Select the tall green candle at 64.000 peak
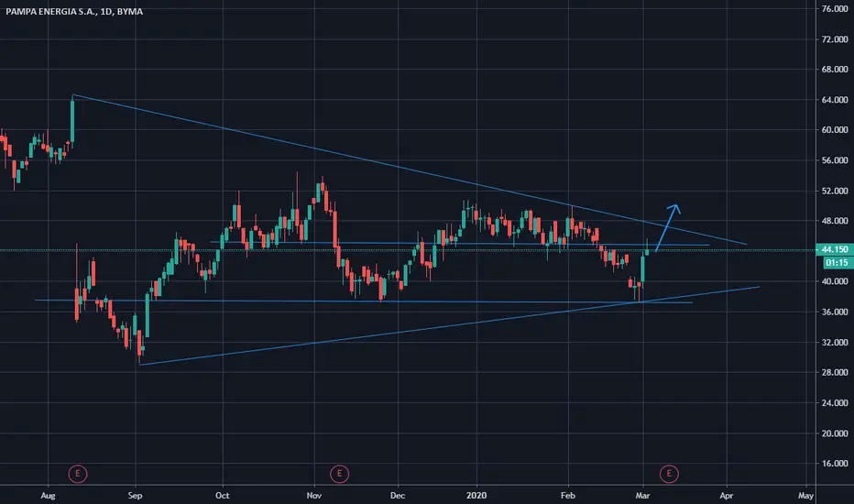Image resolution: width=854 pixels, height=504 pixels. 72,121
